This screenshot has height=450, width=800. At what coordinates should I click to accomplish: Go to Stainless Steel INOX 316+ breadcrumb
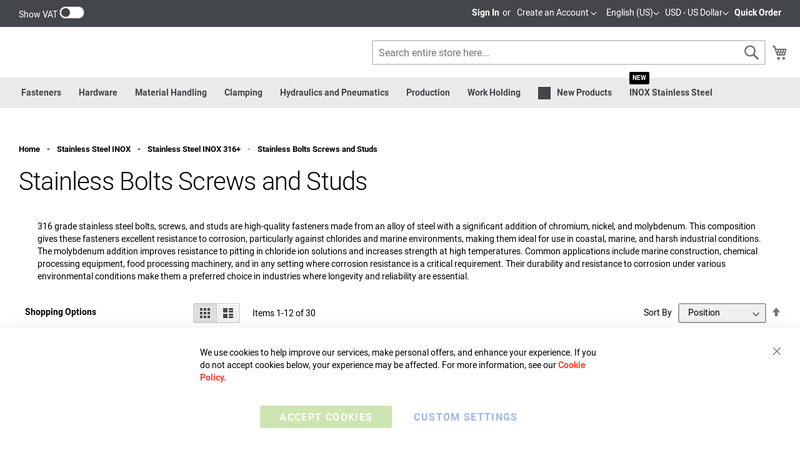194,149
